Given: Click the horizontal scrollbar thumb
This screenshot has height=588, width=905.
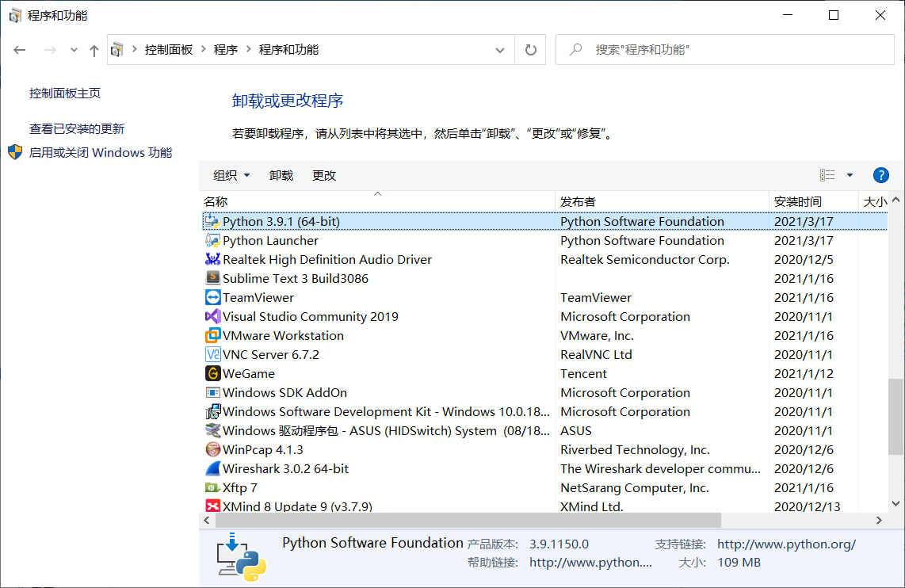Looking at the screenshot, I should point(468,520).
